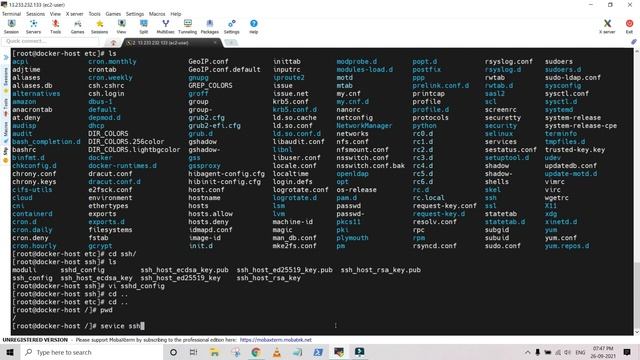Focus the Quick connect field
The height and width of the screenshot is (360, 640).
[x=50, y=41]
